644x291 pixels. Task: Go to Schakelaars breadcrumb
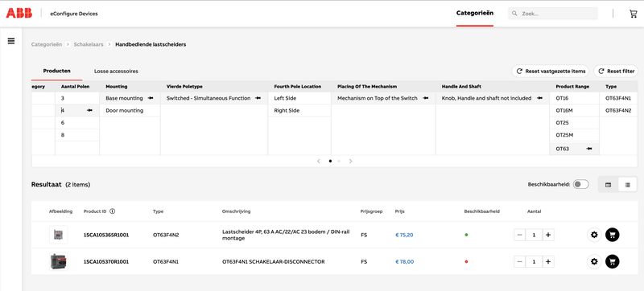tap(89, 44)
